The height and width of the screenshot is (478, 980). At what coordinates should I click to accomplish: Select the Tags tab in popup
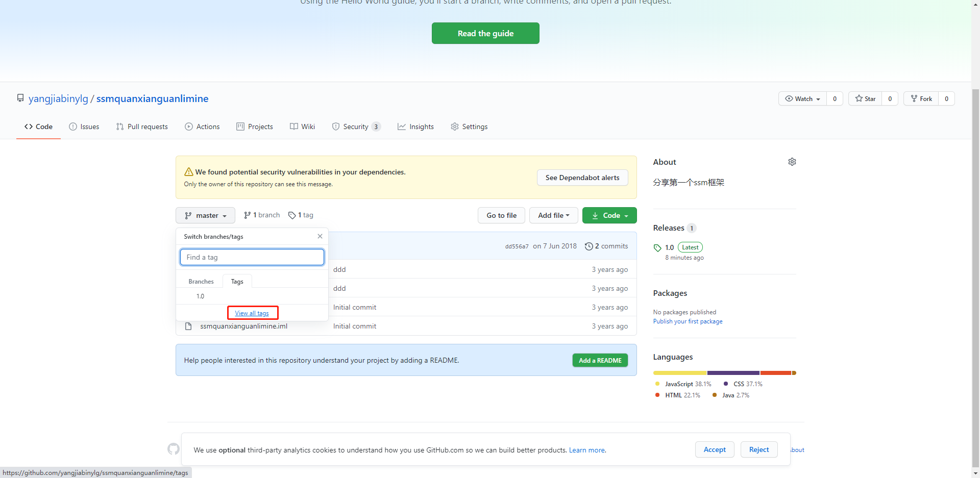(237, 281)
